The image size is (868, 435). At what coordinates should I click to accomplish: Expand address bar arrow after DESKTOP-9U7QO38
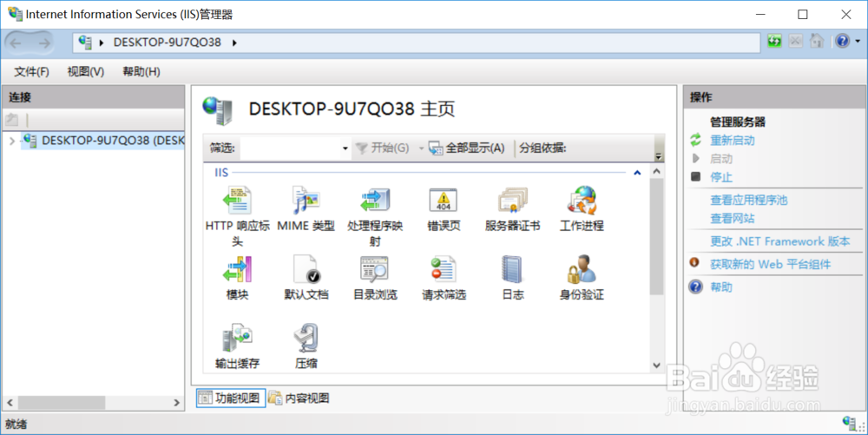click(234, 43)
